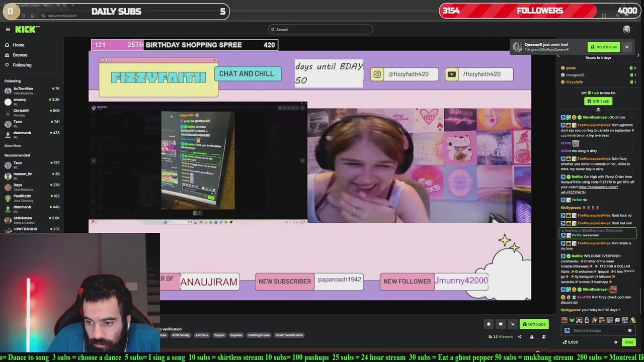Click the Gift Subs button
Viewport: 644px width, 362px height.
(x=534, y=324)
